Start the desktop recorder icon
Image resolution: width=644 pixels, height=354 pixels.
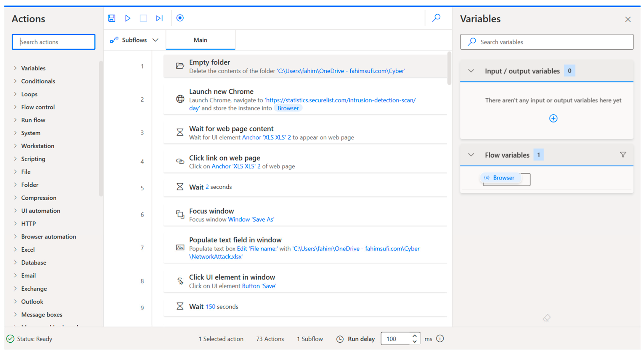click(180, 18)
